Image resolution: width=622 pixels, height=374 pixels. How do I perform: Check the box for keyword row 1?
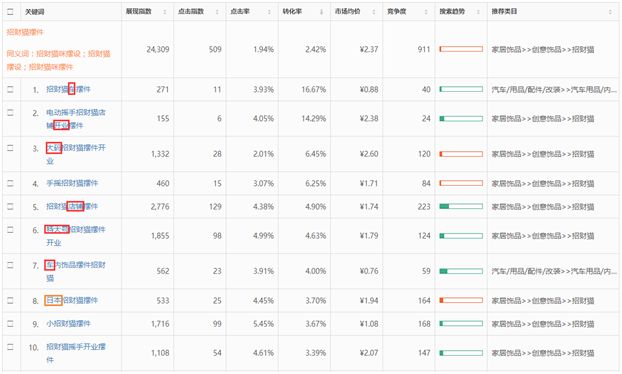(x=10, y=89)
